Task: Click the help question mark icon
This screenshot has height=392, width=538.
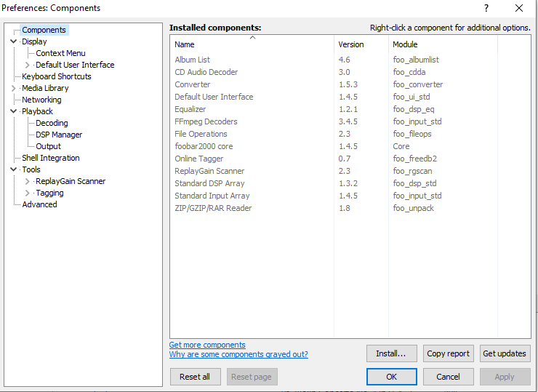Action: (x=486, y=8)
